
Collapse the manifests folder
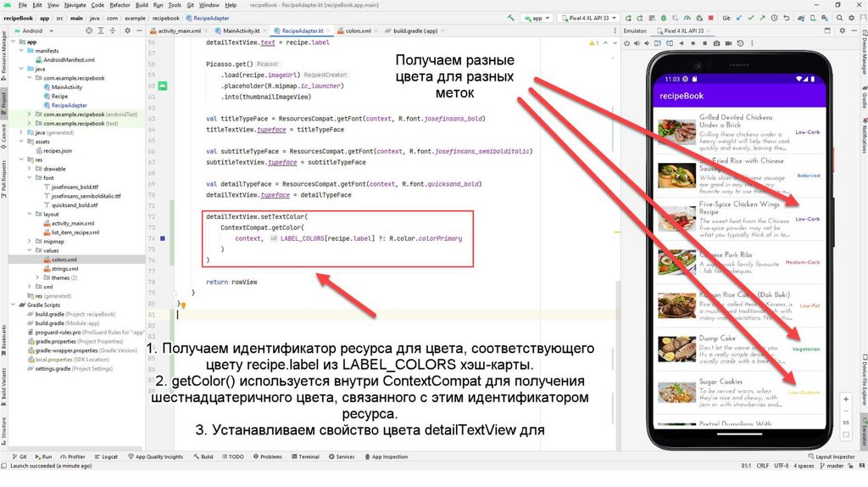pyautogui.click(x=21, y=50)
